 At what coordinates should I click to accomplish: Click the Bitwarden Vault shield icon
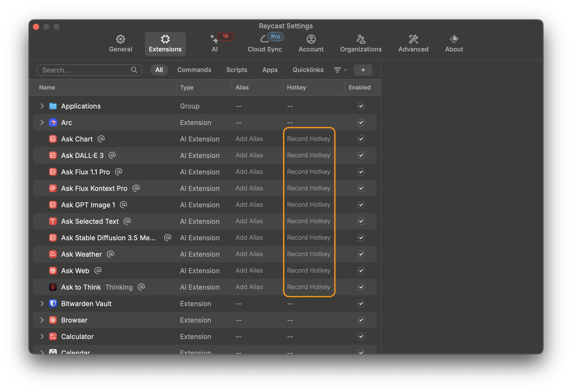(x=53, y=304)
